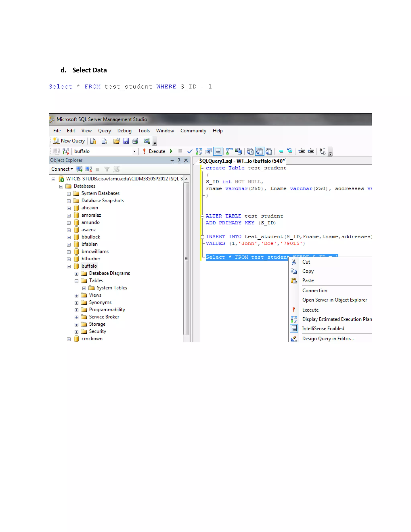This screenshot has width=411, height=532.
Task: Click the Object Explorer filter funnel icon
Action: [107, 169]
